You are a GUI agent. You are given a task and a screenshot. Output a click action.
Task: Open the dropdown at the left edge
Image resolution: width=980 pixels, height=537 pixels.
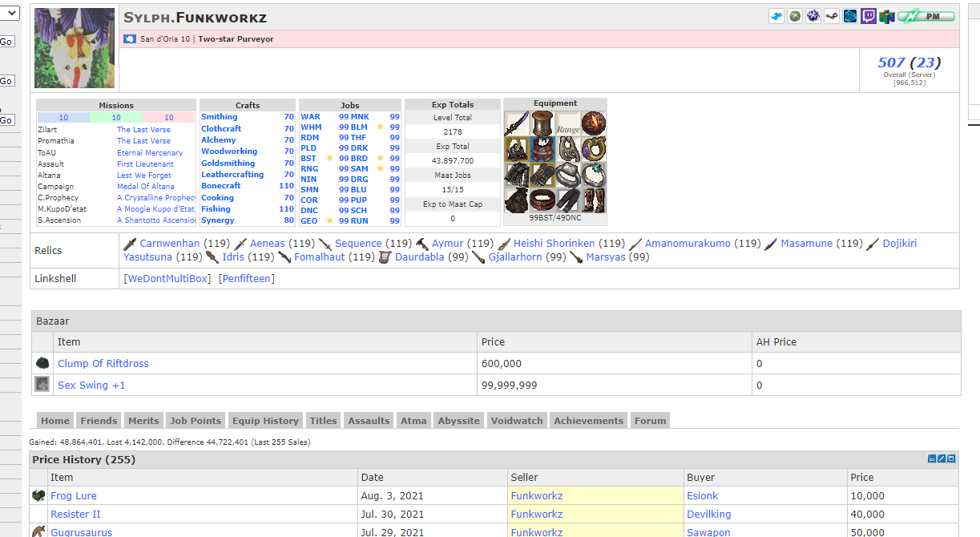[10, 12]
